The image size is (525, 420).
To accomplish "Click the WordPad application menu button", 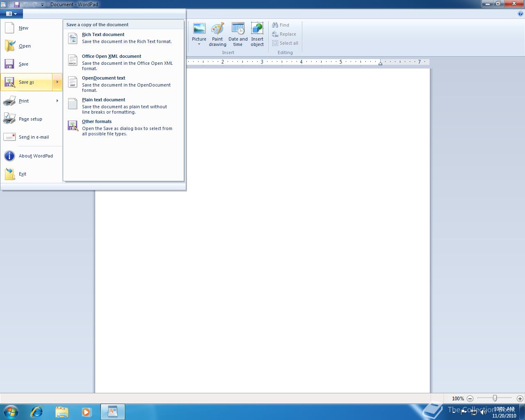I will tap(11, 14).
